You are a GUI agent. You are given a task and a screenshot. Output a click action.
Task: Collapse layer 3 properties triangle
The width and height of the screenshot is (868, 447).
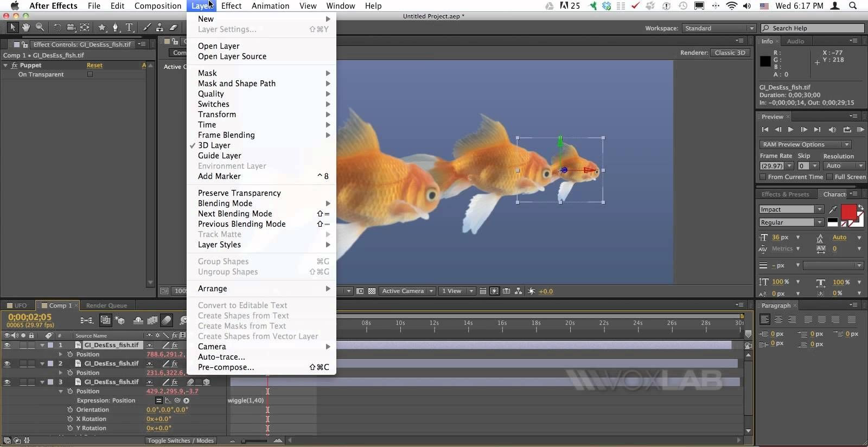coord(42,382)
